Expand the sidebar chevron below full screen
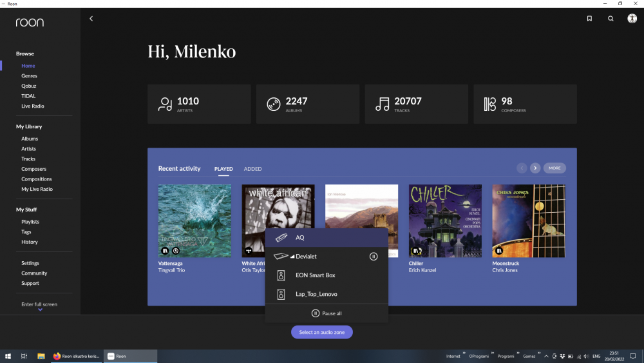This screenshot has width=644, height=363. point(40,310)
